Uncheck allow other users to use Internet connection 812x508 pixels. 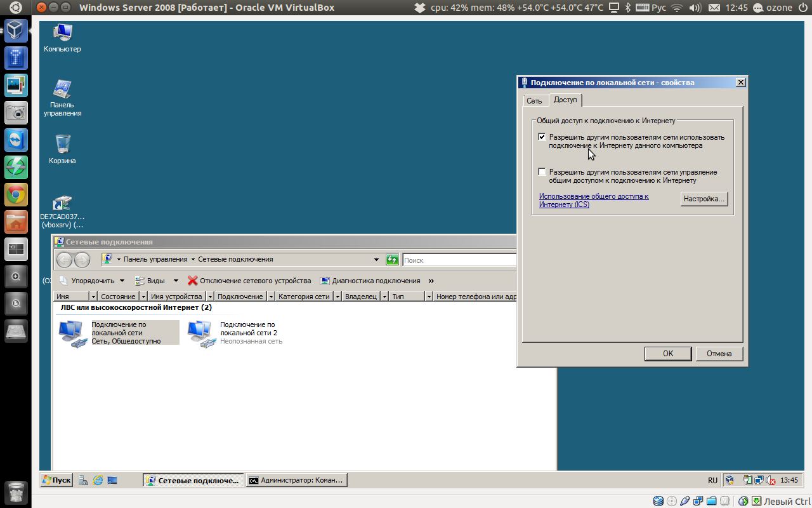(x=542, y=137)
